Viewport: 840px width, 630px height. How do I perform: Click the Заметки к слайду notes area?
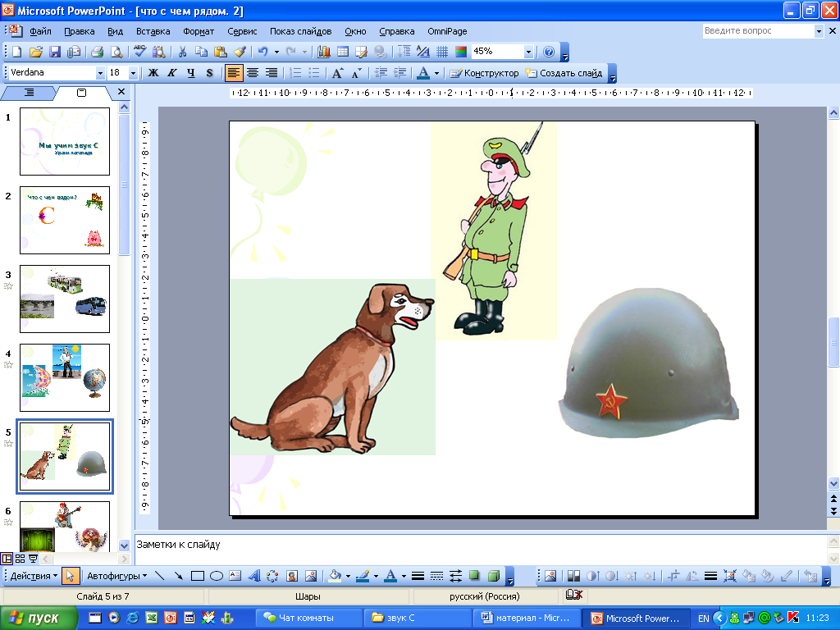pos(481,549)
